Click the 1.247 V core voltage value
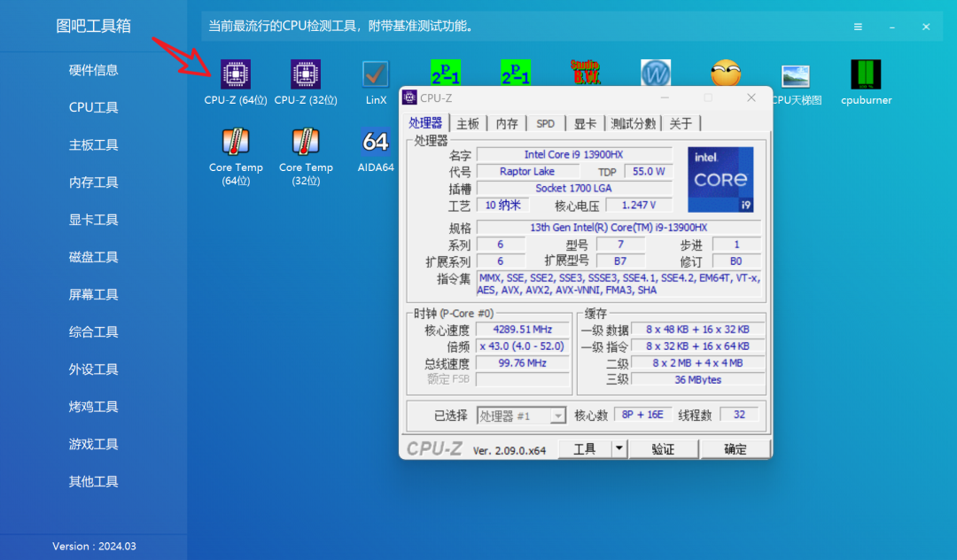Image resolution: width=957 pixels, height=560 pixels. coord(638,205)
